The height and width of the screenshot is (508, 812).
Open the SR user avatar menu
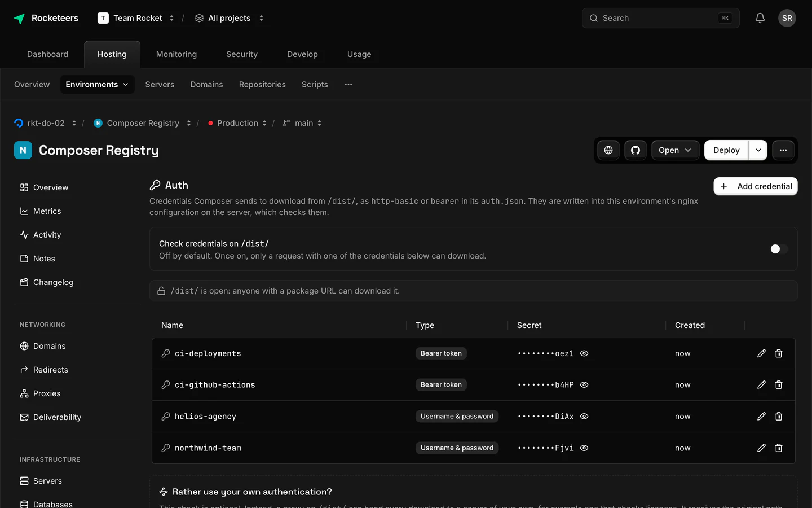(x=787, y=18)
